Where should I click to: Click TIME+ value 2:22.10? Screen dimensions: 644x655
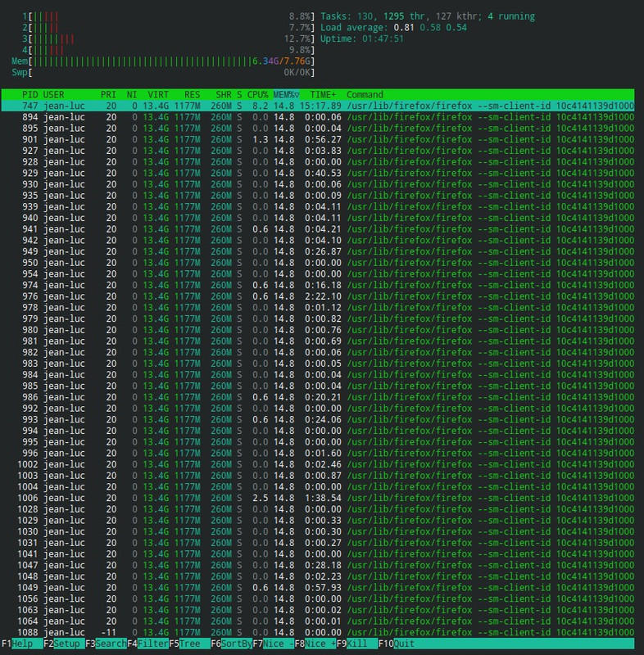(323, 296)
